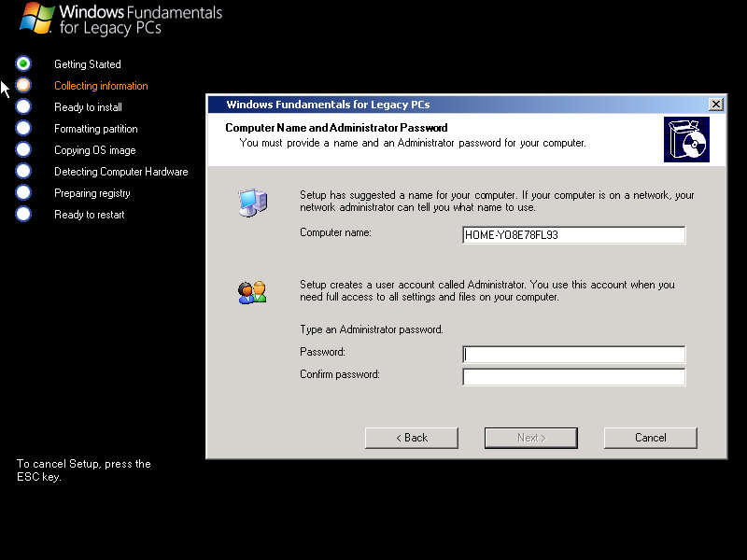Click the setup CD box icon
This screenshot has height=560, width=747.
(x=686, y=139)
